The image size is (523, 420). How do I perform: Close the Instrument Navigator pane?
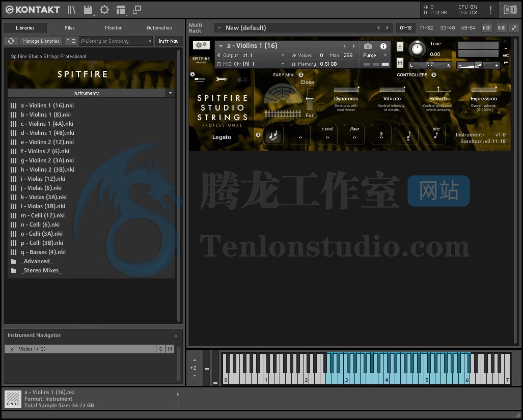[176, 335]
